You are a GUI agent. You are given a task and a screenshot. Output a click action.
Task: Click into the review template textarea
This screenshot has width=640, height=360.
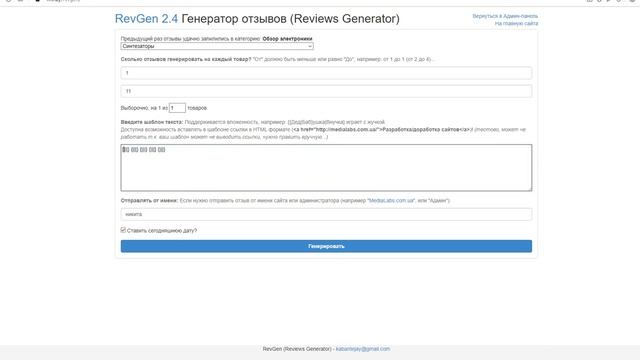point(326,167)
